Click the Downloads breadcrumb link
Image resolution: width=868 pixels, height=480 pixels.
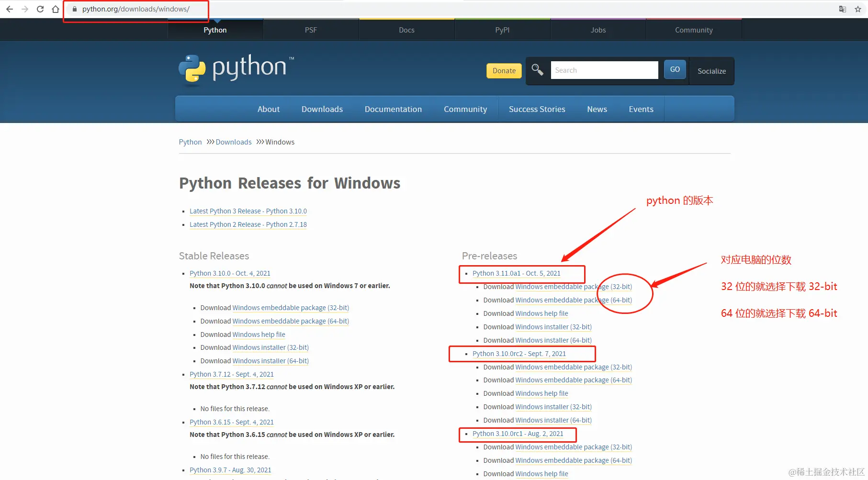click(x=234, y=142)
